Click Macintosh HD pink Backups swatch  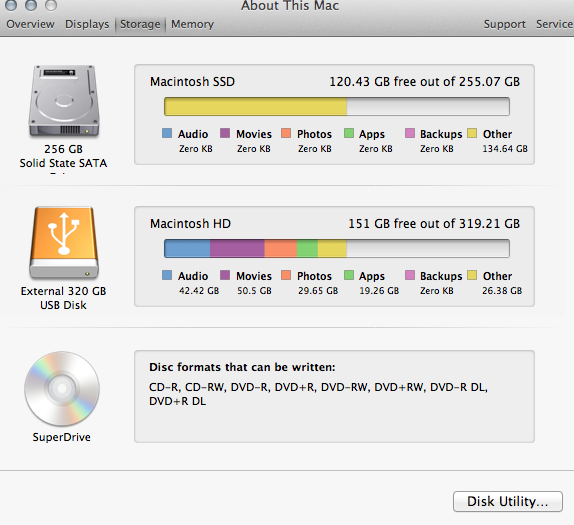pyautogui.click(x=410, y=275)
